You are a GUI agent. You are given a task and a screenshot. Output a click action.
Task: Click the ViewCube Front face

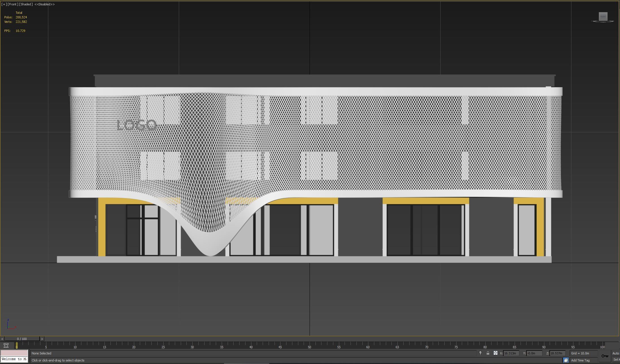pyautogui.click(x=603, y=16)
